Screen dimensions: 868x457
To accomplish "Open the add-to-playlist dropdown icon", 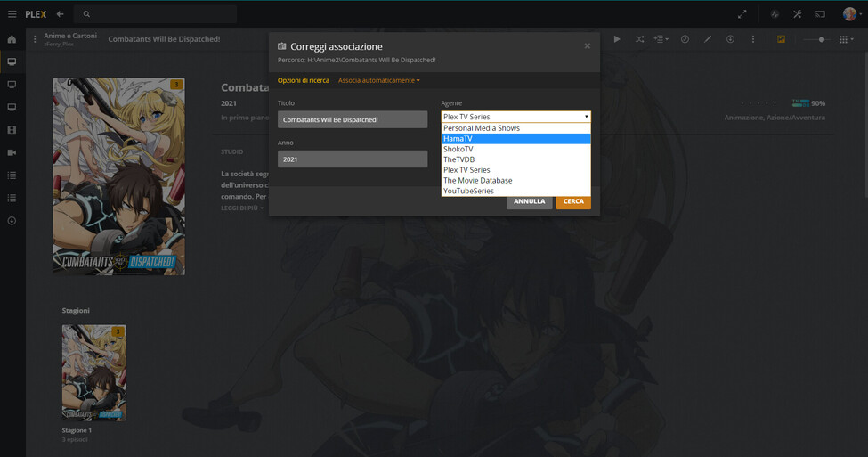I will (x=661, y=39).
